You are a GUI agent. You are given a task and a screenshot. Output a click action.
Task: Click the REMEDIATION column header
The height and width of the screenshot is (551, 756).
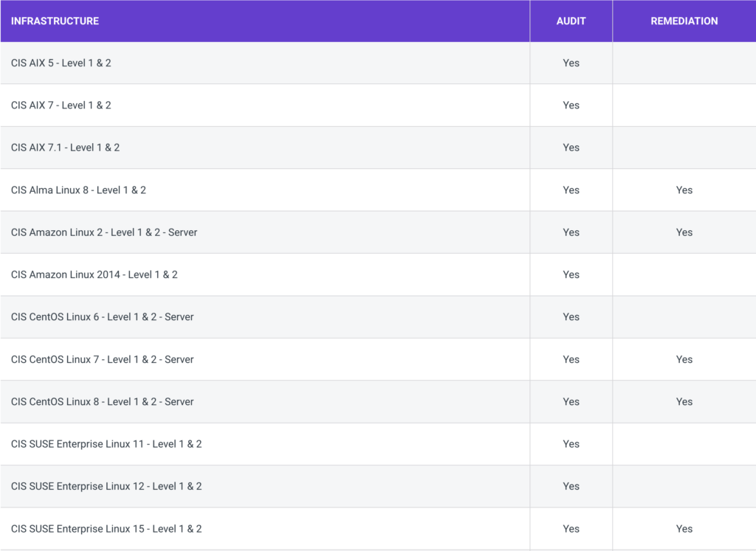pyautogui.click(x=684, y=21)
